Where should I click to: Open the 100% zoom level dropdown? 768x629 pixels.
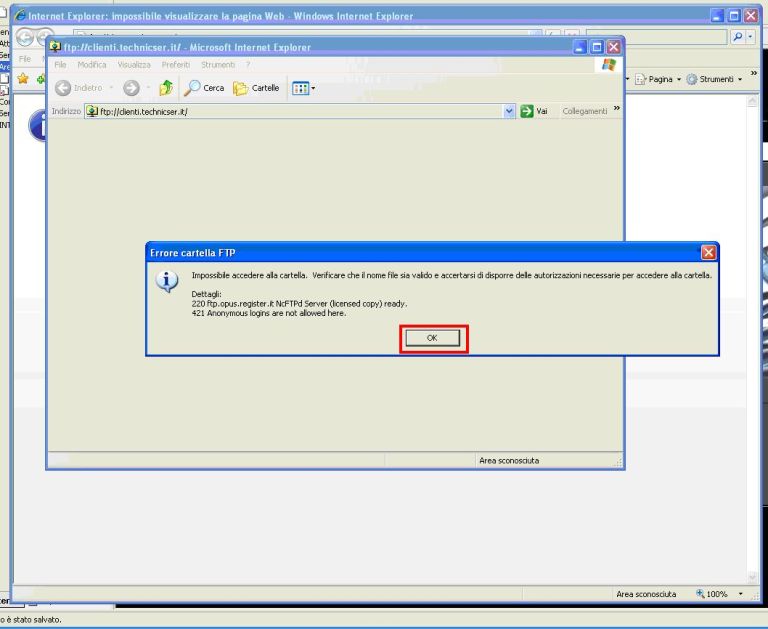coord(741,594)
